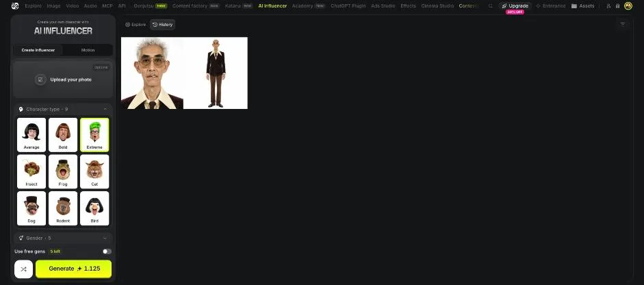
Task: Open the Content factory menu item
Action: click(196, 5)
